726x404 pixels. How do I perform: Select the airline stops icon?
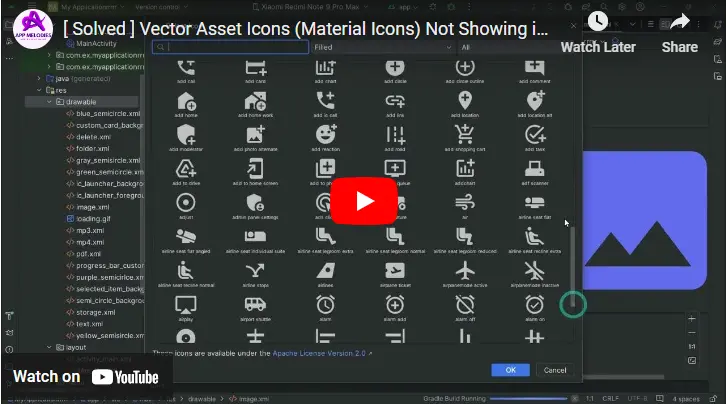[x=256, y=271]
